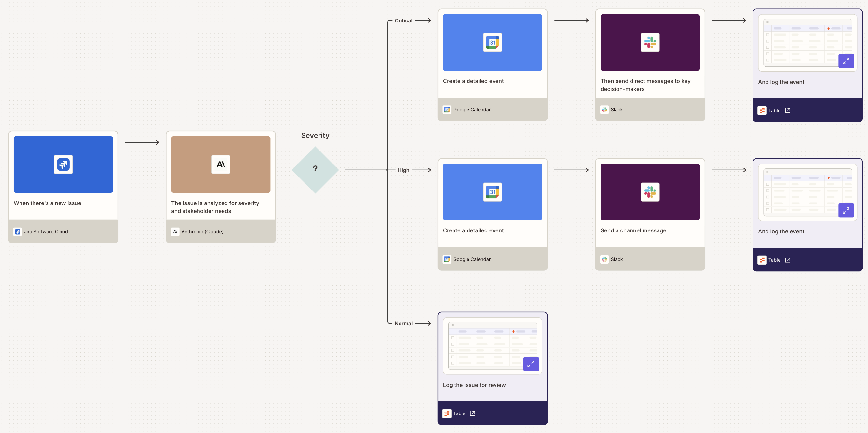
Task: Toggle a row checkbox in the Critical log table thumbnail
Action: (x=767, y=35)
